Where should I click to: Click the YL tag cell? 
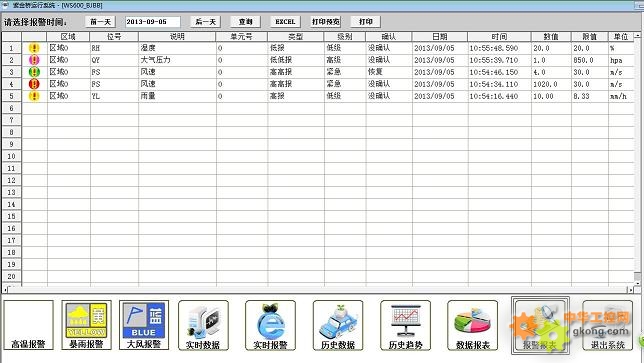coord(114,96)
